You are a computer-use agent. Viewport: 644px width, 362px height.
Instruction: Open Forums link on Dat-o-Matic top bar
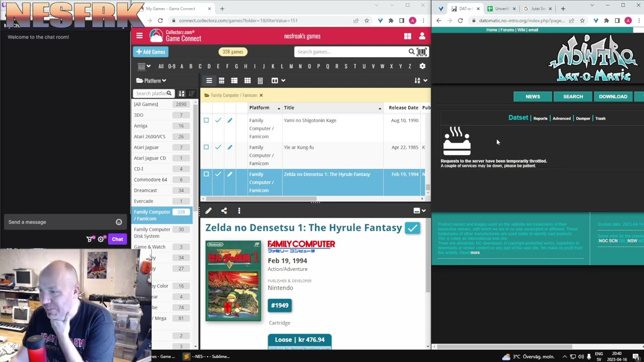pos(507,30)
